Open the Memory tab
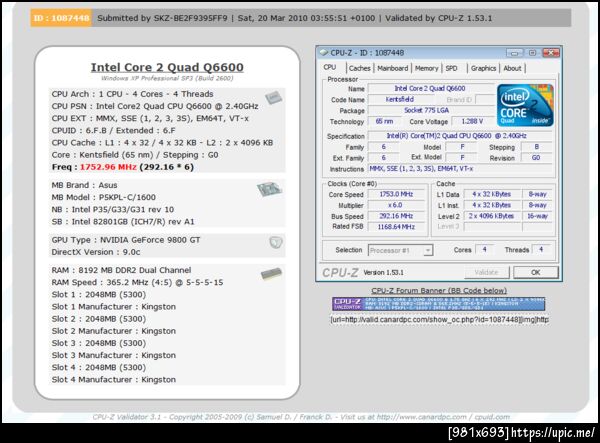Viewport: 600px width, 443px height. [426, 68]
